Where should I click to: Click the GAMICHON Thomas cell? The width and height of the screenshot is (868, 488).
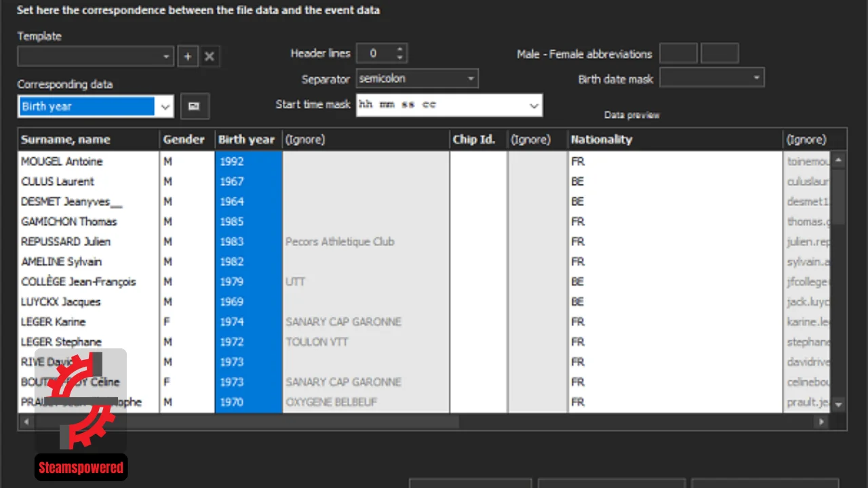89,222
